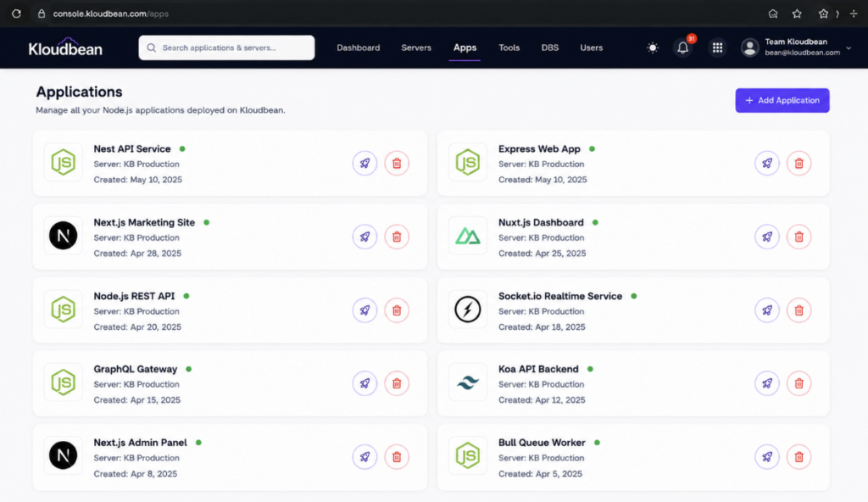The image size is (868, 502).
Task: Click the Node.js logo of Nest API Service
Action: [63, 162]
